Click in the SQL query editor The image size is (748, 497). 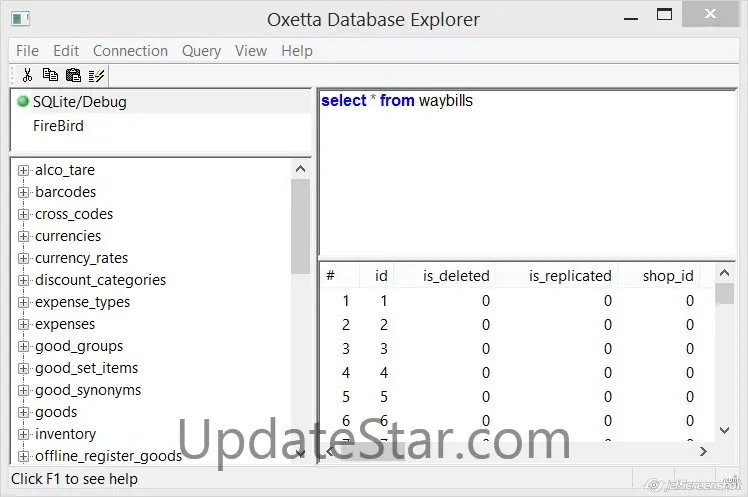[x=527, y=174]
